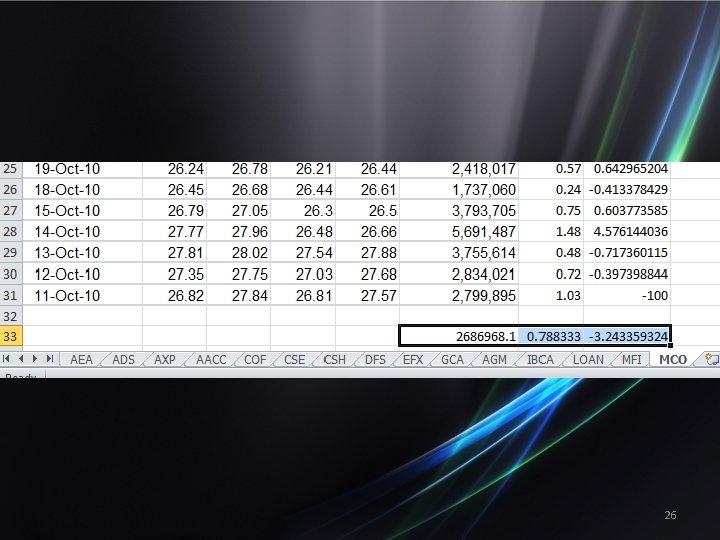Click cell with value -0.717360115

pyautogui.click(x=627, y=253)
